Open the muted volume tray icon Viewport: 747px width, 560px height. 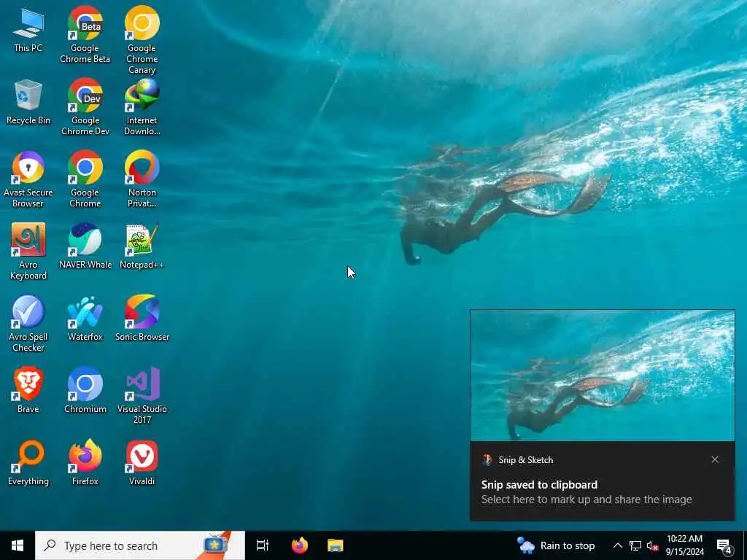click(x=653, y=545)
